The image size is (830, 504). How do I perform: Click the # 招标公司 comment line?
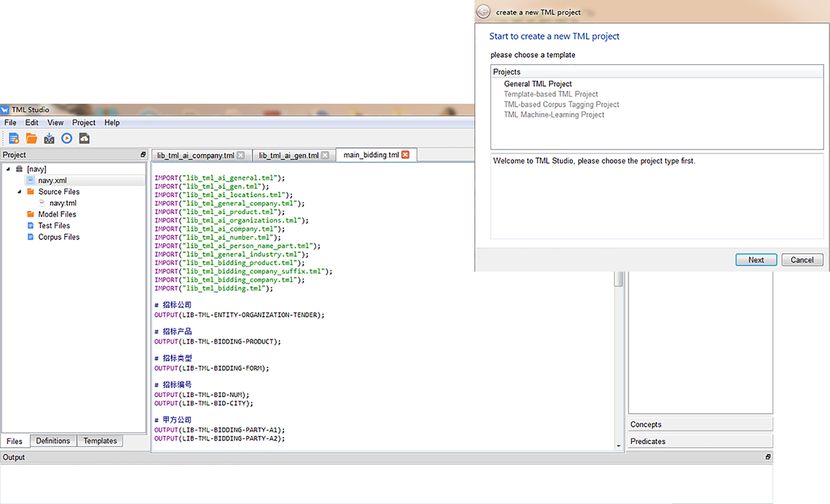[173, 305]
